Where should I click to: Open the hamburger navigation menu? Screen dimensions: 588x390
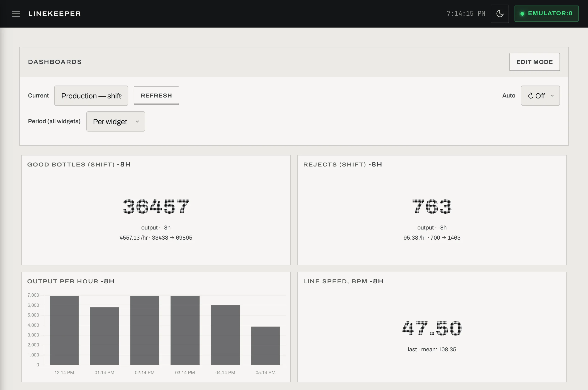coord(16,14)
